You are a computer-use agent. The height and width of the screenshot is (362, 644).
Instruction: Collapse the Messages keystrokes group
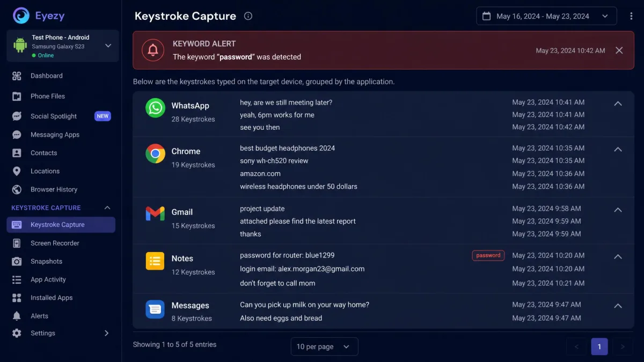[618, 306]
